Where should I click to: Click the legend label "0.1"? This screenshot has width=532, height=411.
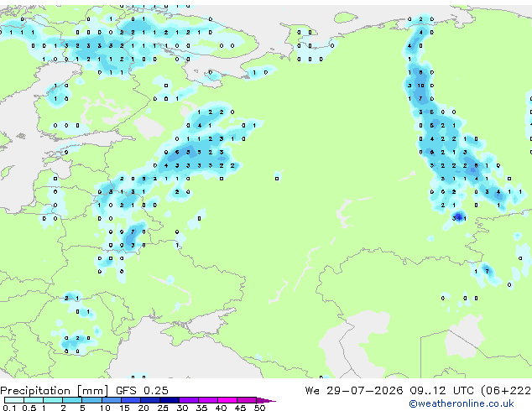point(9,408)
